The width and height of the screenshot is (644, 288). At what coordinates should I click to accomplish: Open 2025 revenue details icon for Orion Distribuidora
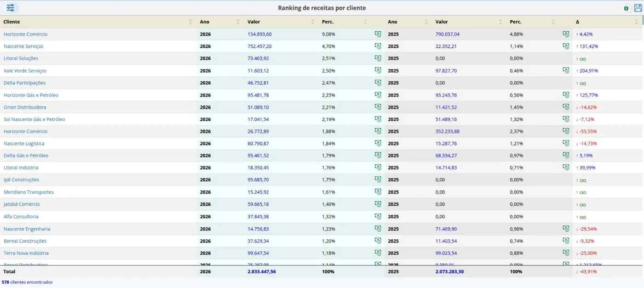pos(566,107)
